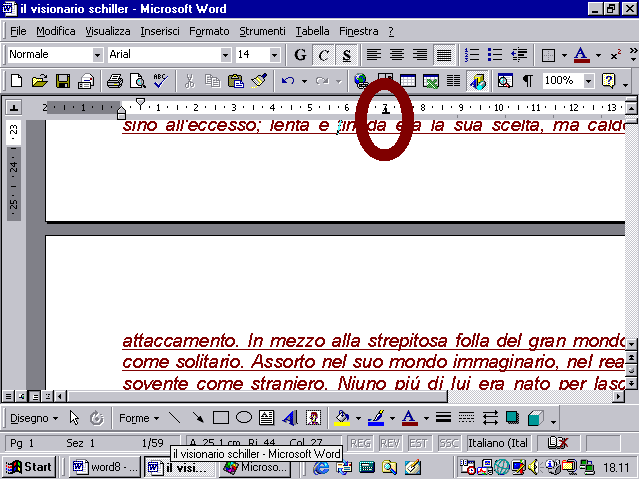Open the Formato menu

(209, 31)
